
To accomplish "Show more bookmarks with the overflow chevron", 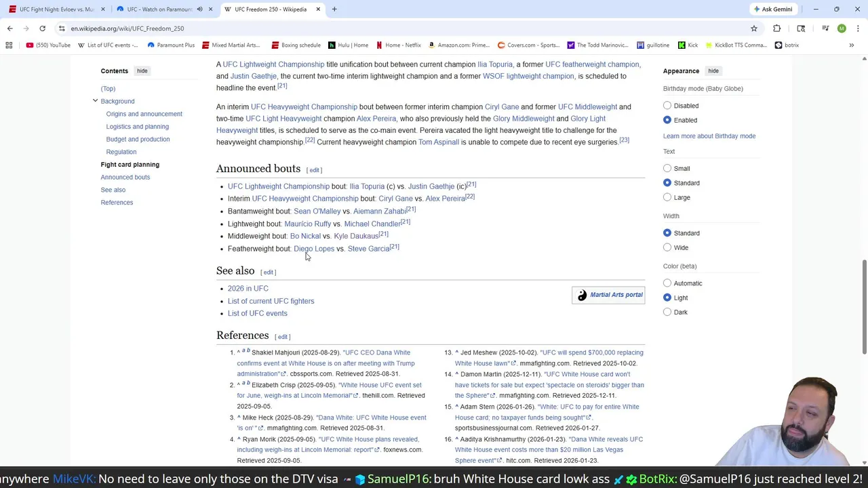I will (x=852, y=45).
